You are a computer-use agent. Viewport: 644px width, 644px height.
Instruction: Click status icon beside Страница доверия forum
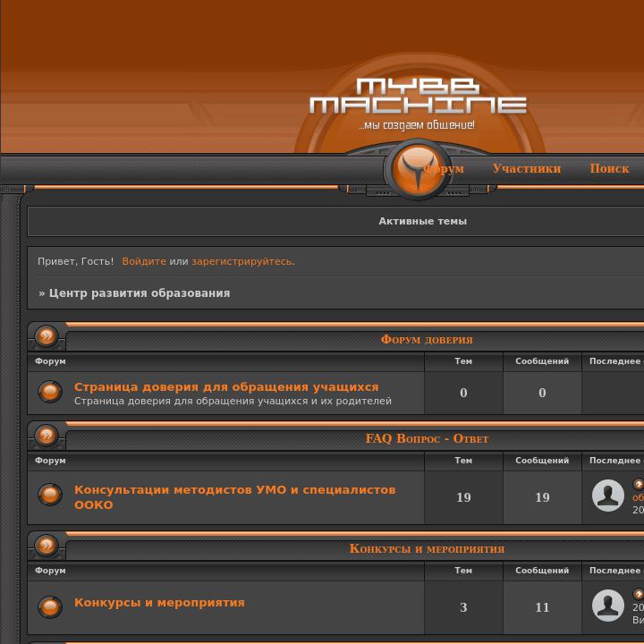[50, 392]
